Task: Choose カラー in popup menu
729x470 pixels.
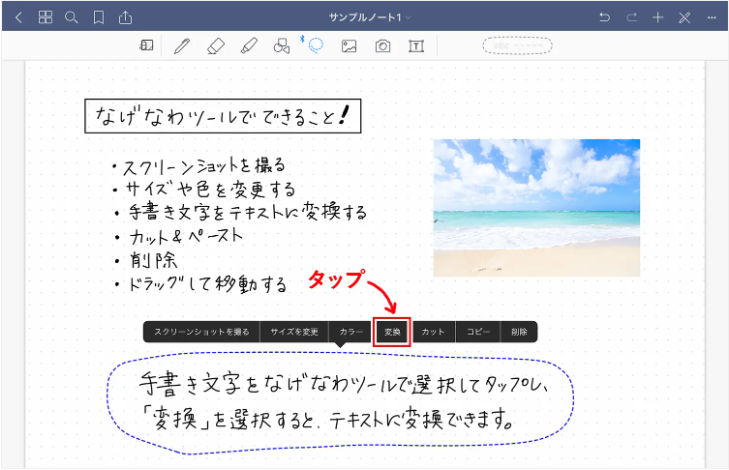Action: tap(351, 332)
